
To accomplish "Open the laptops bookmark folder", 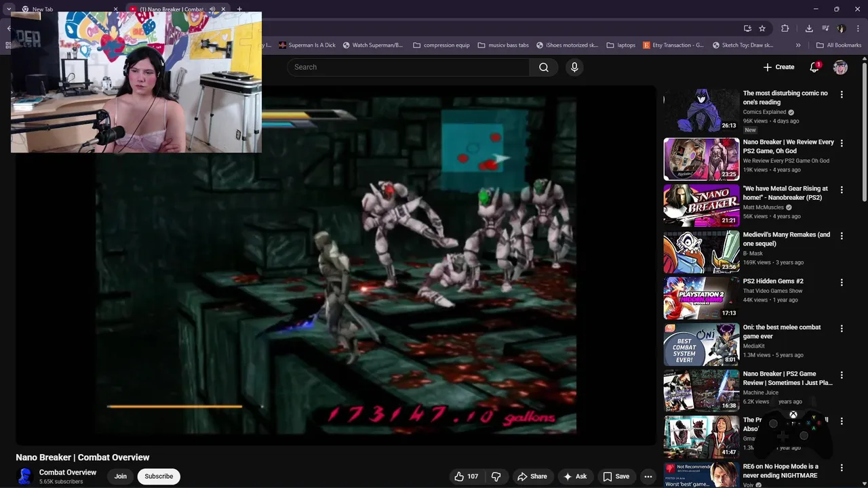I will [x=621, y=45].
